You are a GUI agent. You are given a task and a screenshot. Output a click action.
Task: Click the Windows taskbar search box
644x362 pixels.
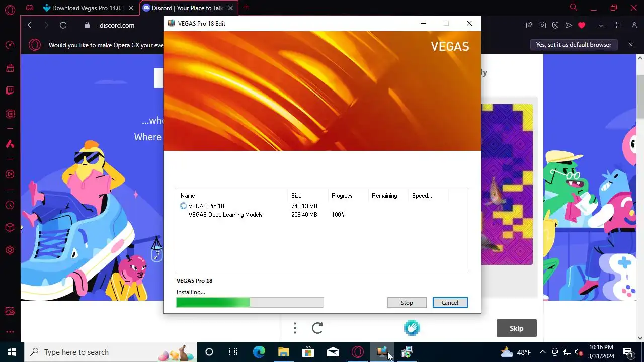[110, 352]
